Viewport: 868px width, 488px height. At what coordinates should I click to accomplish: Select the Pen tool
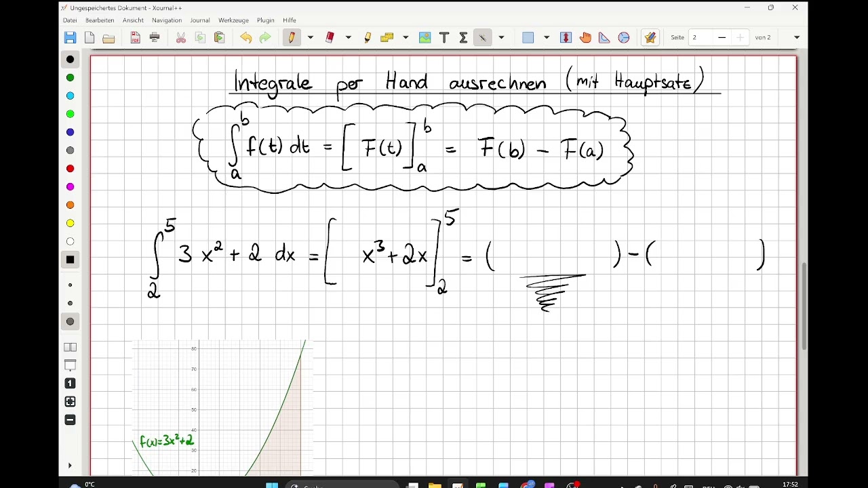tap(292, 38)
